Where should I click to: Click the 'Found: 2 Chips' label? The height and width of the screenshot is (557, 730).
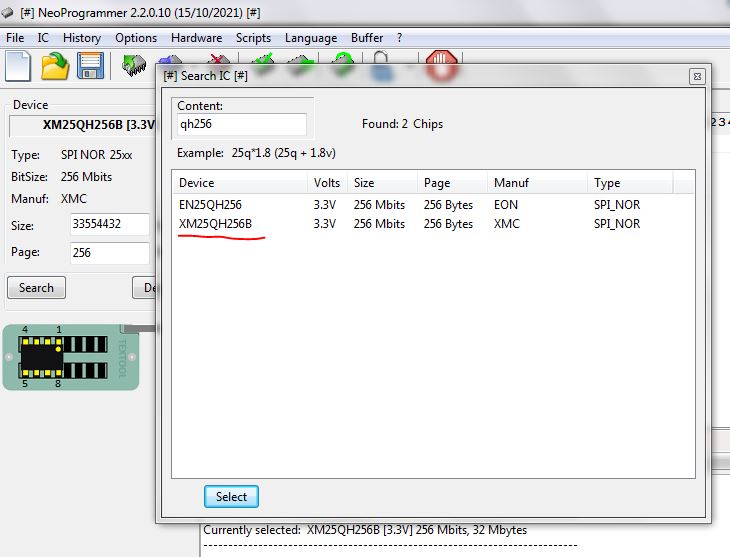[x=402, y=124]
